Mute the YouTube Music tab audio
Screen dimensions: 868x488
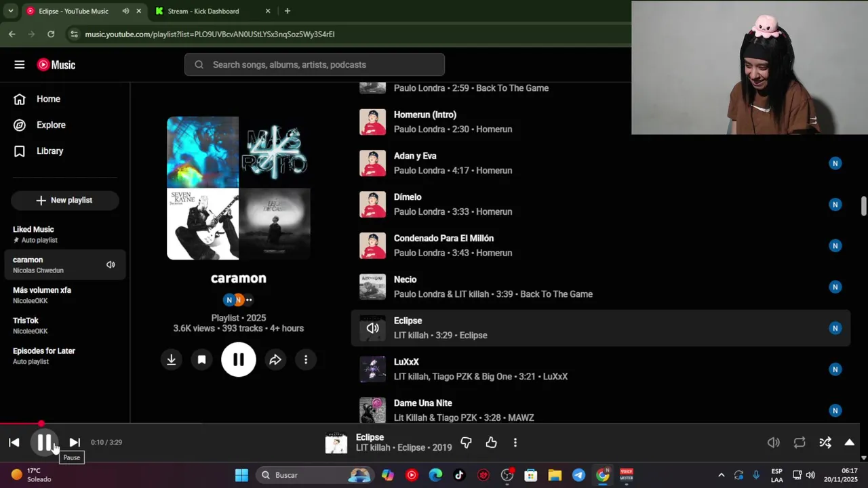(125, 11)
